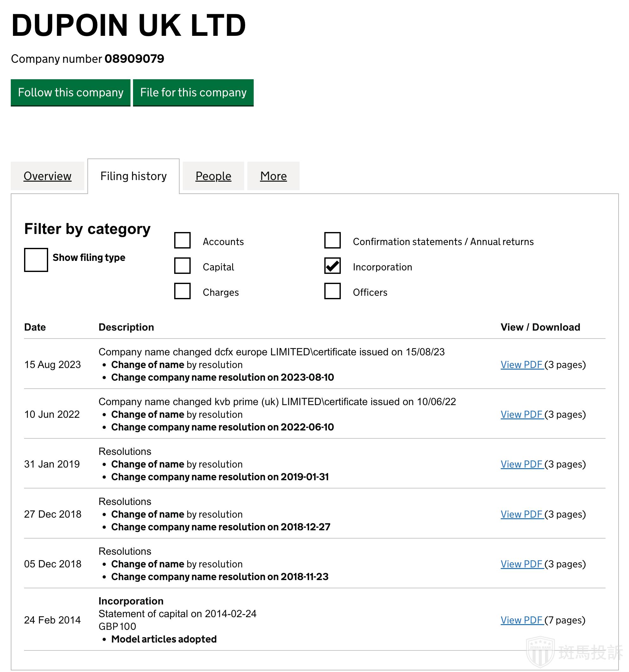Tick the Officers filter checkbox
The width and height of the screenshot is (629, 672).
[x=333, y=291]
